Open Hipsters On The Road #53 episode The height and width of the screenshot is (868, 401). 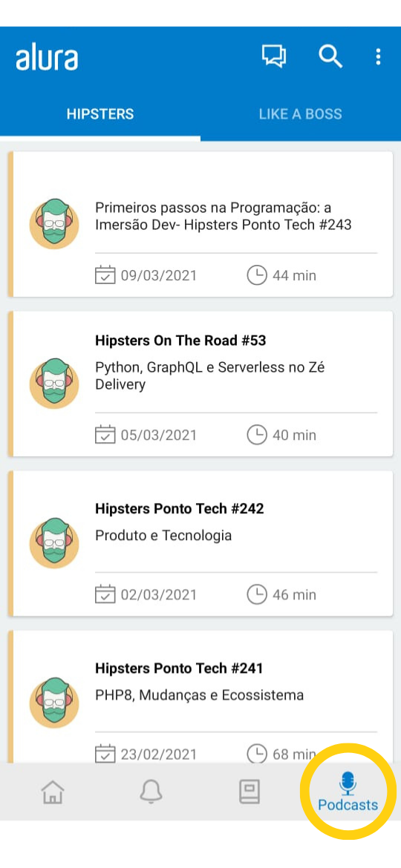180,341
